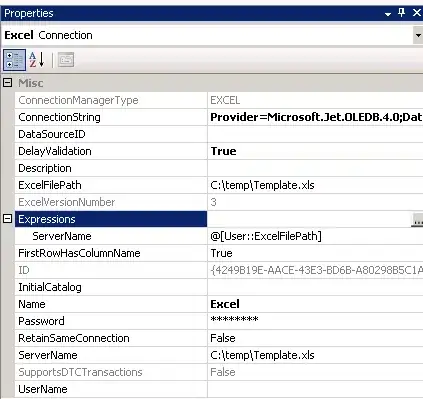The image size is (423, 399).
Task: Select the Name property label
Action: [32, 304]
